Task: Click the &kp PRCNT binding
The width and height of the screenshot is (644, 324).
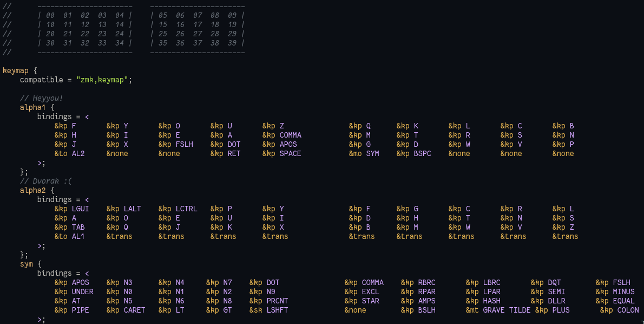Action: (x=268, y=301)
